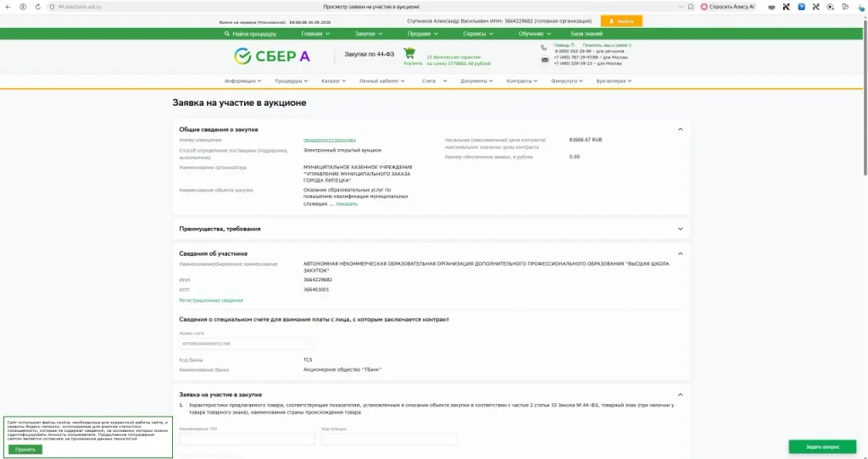Open the Счета submenu
This screenshot has height=459, width=868.
pyautogui.click(x=435, y=80)
